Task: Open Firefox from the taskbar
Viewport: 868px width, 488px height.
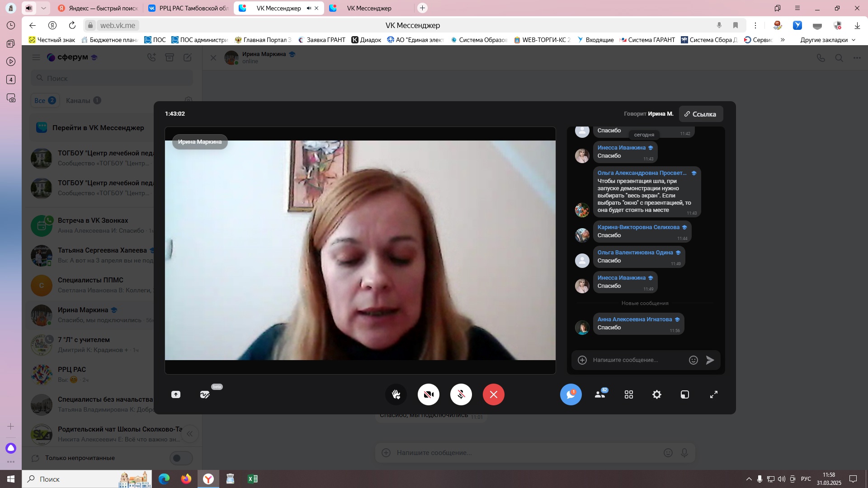Action: (x=186, y=479)
